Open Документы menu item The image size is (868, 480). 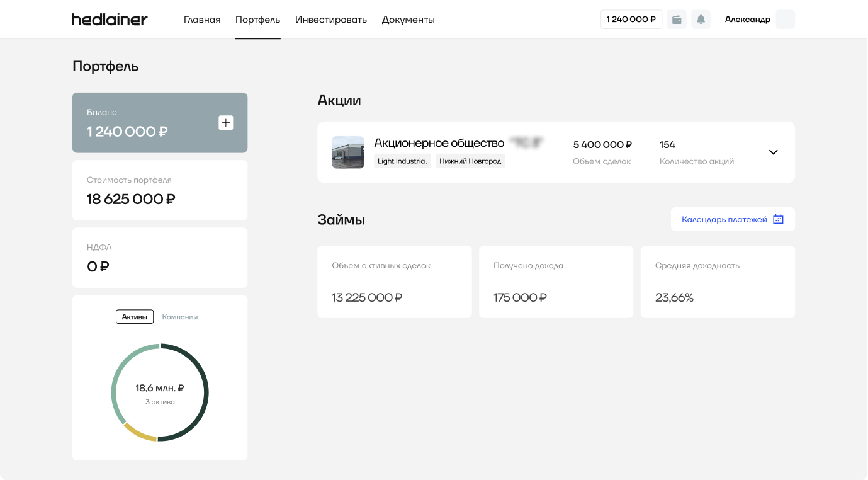click(x=409, y=20)
